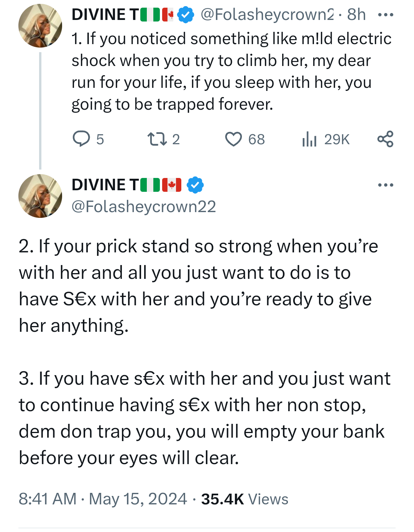
Task: Like the first tweet with heart icon
Action: 233,139
